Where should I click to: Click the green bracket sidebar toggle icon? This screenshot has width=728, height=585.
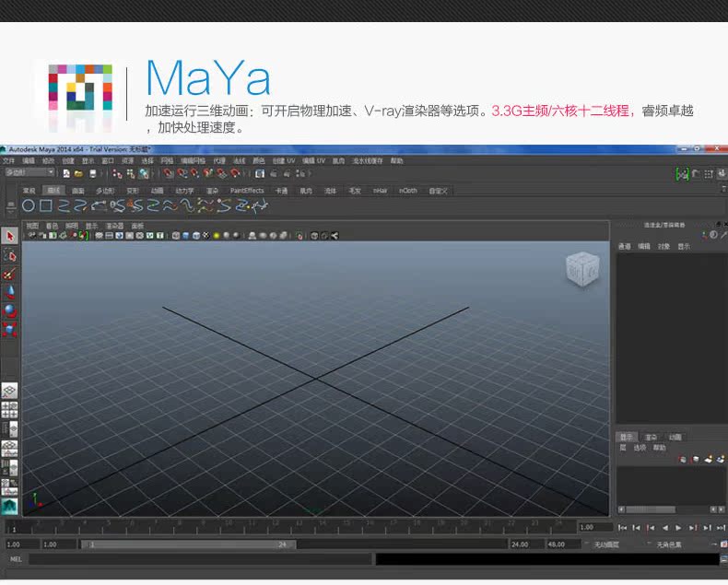[x=682, y=174]
